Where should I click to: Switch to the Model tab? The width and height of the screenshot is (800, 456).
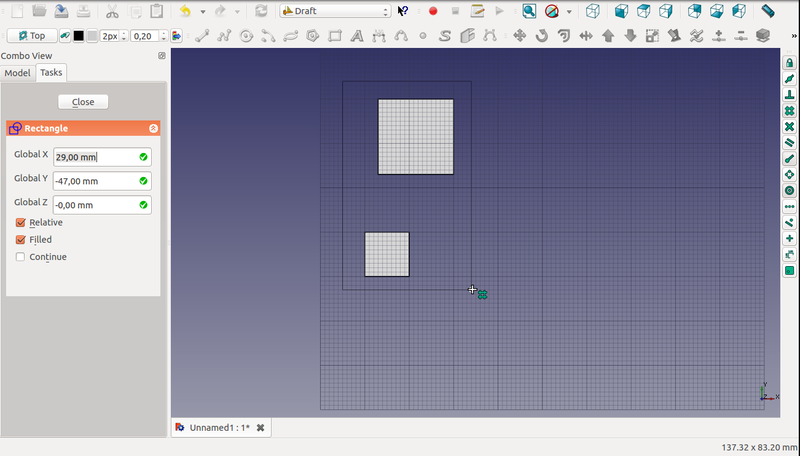point(17,73)
